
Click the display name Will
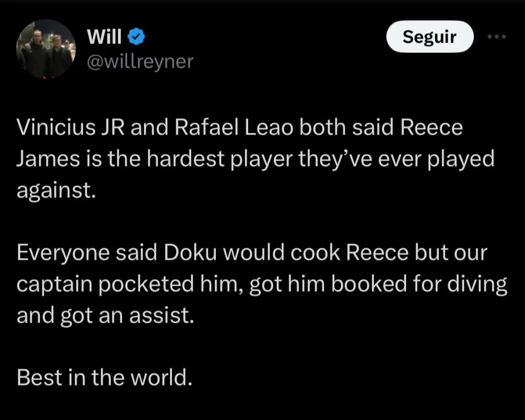pos(103,37)
